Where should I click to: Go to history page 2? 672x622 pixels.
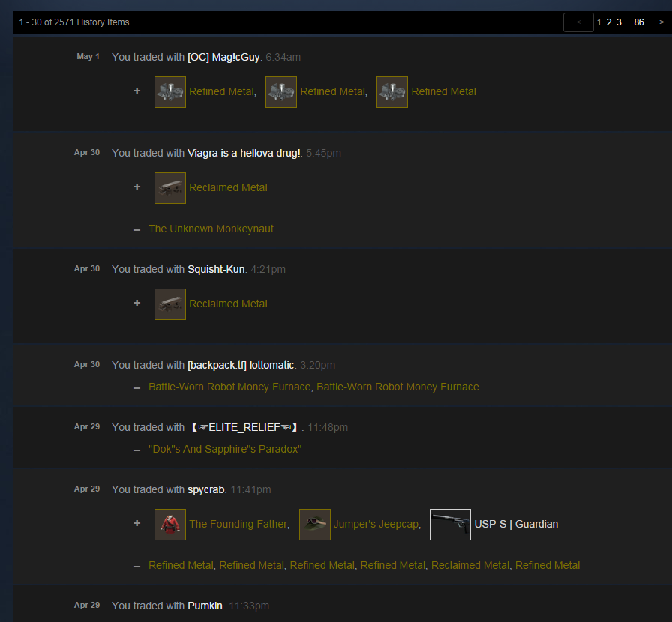tap(608, 22)
